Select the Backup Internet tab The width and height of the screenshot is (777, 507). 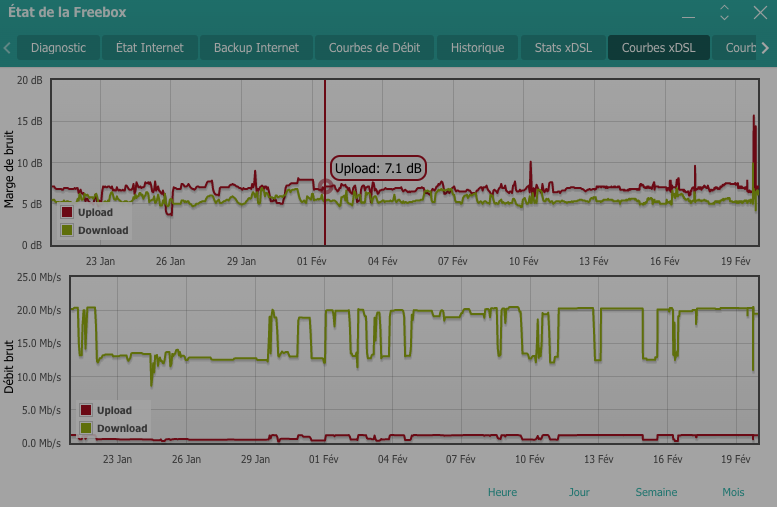tap(256, 48)
